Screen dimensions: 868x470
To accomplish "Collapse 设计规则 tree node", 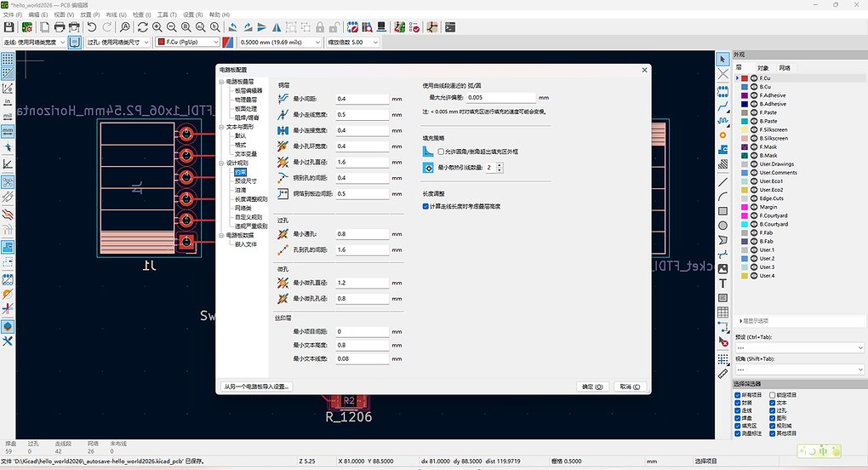I will point(221,163).
